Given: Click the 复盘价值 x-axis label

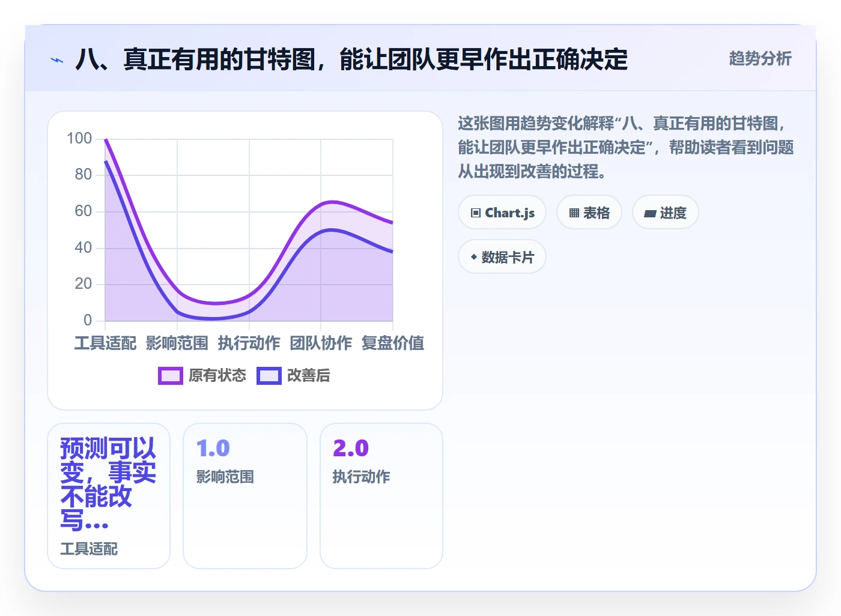Looking at the screenshot, I should [393, 343].
